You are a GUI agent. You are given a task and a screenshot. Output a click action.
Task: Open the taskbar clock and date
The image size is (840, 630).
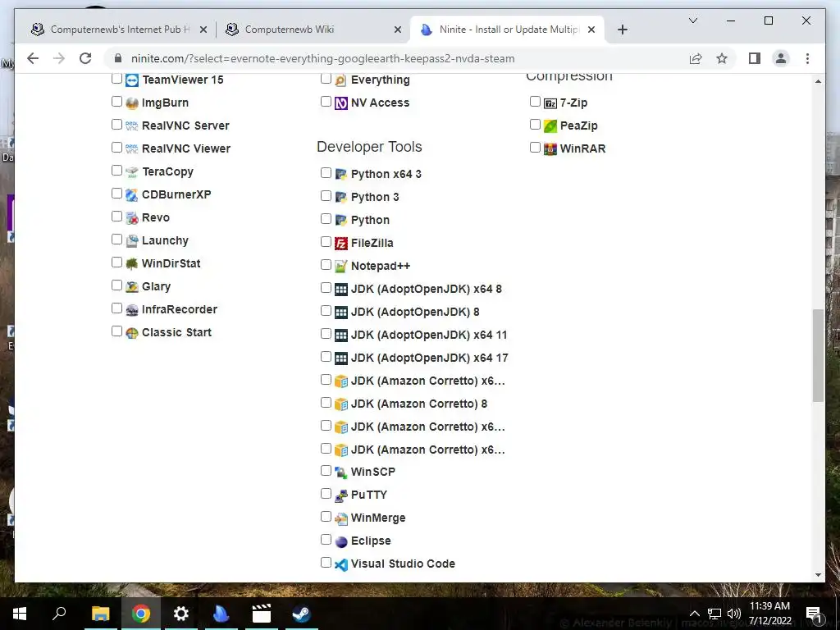pyautogui.click(x=769, y=614)
